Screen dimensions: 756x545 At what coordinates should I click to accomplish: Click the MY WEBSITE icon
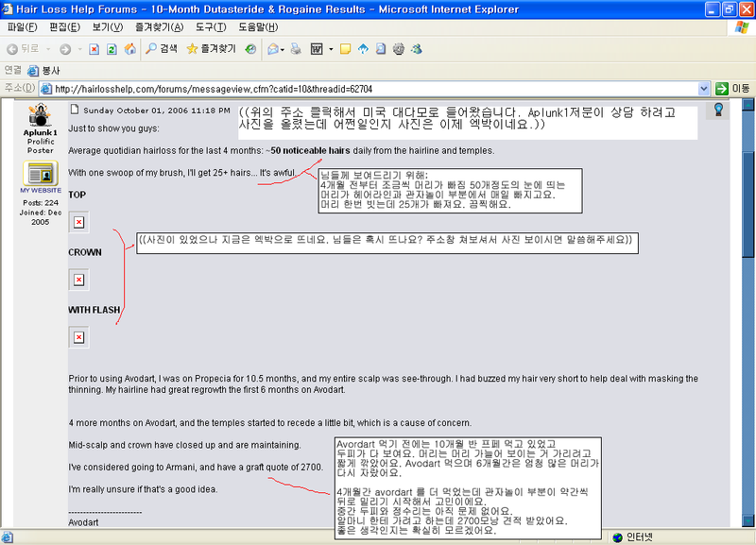pyautogui.click(x=41, y=174)
